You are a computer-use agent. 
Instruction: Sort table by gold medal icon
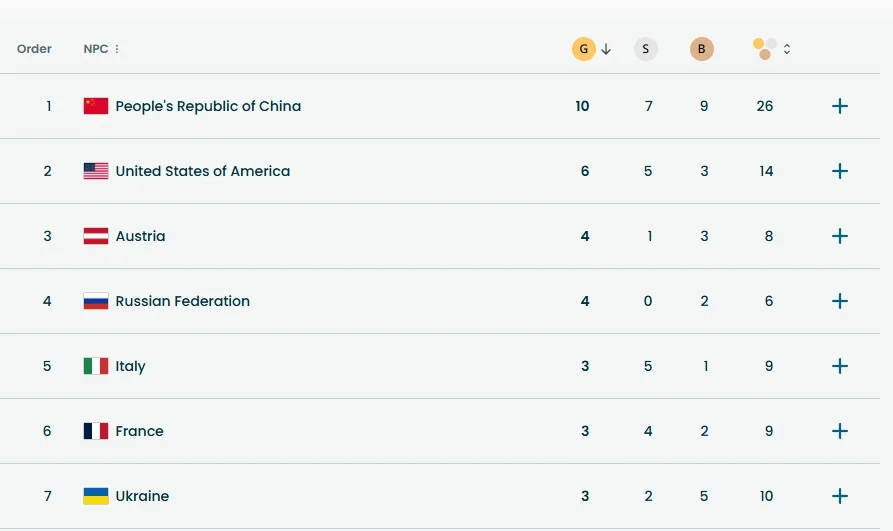[584, 49]
